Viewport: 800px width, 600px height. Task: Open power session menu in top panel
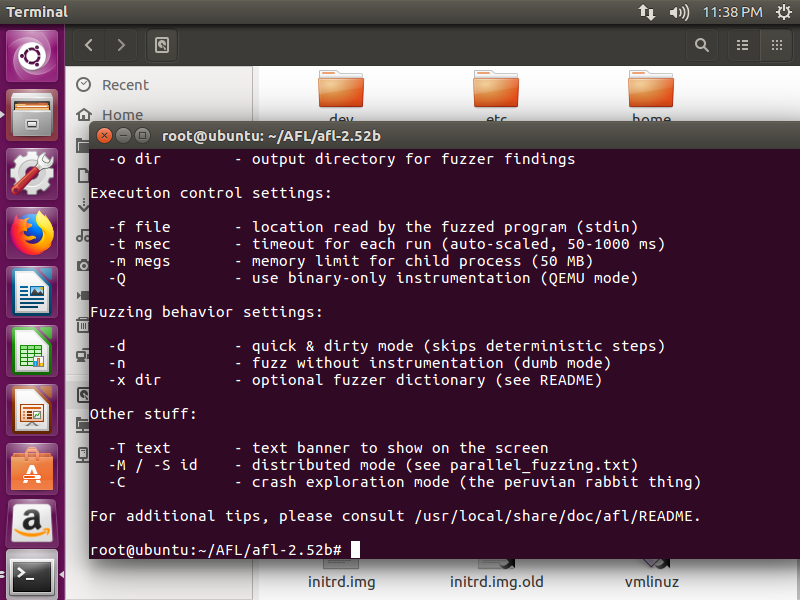tap(784, 12)
